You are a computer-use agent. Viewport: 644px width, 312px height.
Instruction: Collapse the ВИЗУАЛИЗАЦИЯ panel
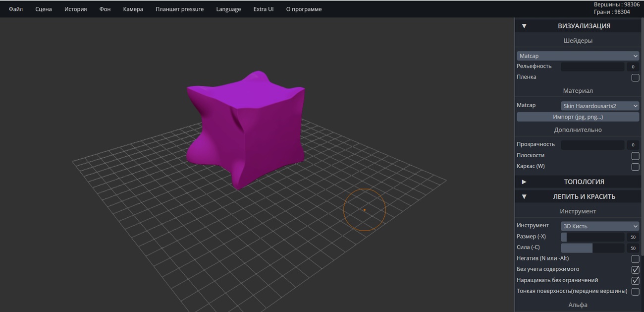click(524, 25)
